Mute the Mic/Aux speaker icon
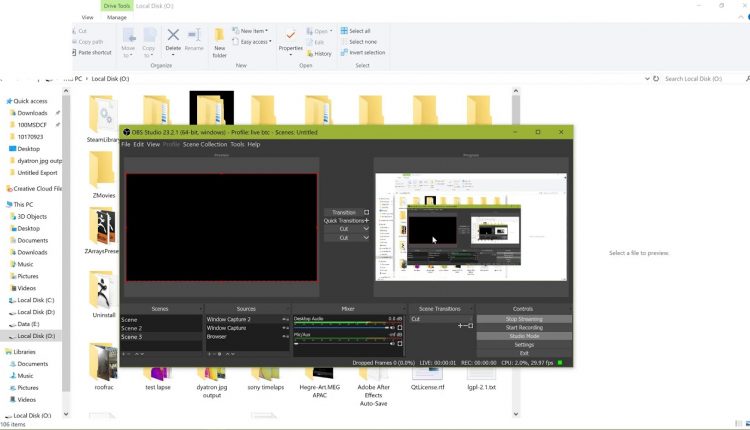 point(393,346)
